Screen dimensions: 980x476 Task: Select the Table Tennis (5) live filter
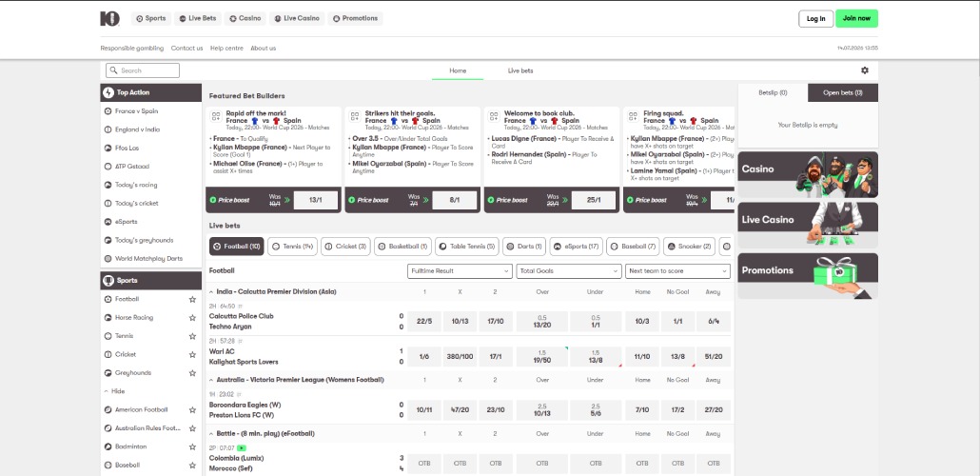click(467, 247)
